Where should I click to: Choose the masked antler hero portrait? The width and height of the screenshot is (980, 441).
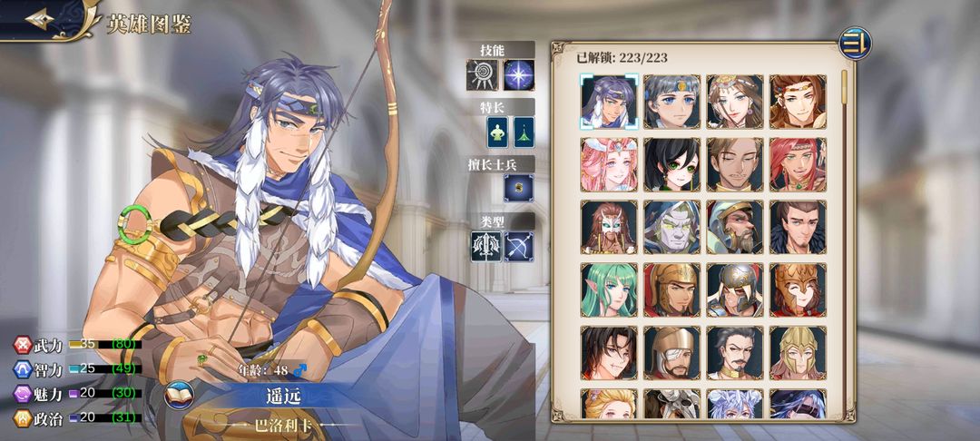(610, 228)
